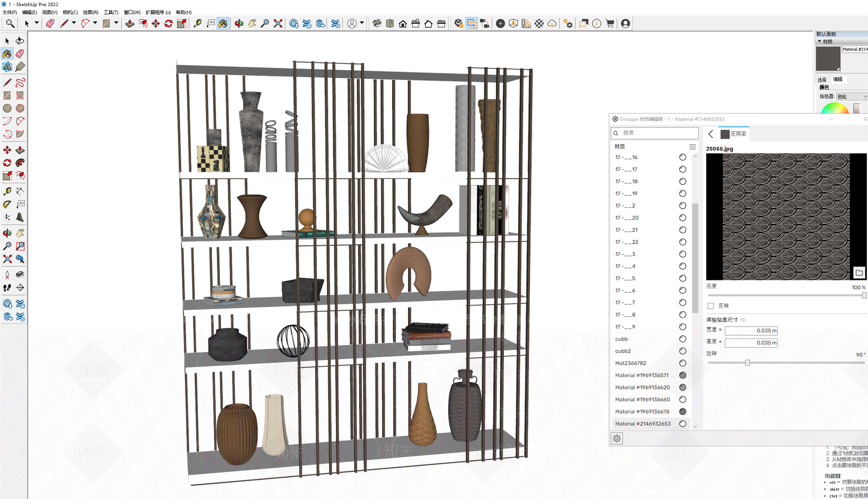868x499 pixels.
Task: Open the Arc tool dropdown arrow
Action: [95, 23]
